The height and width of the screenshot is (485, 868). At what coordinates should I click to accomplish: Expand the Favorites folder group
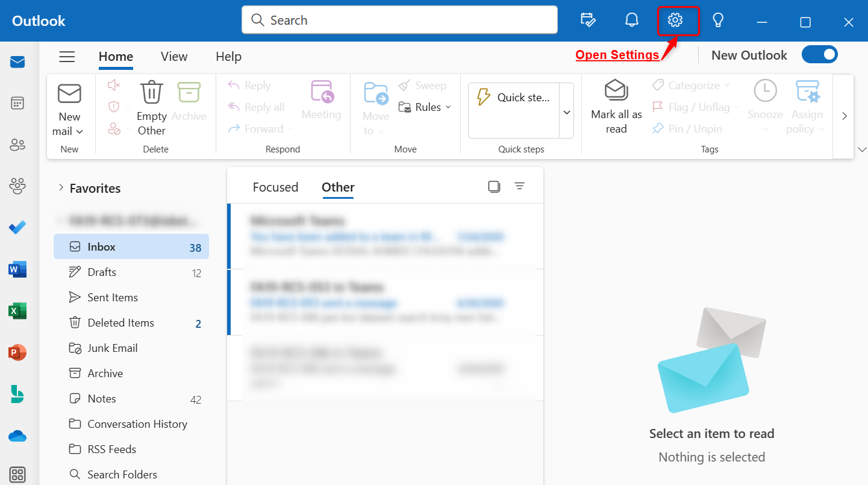coord(61,188)
